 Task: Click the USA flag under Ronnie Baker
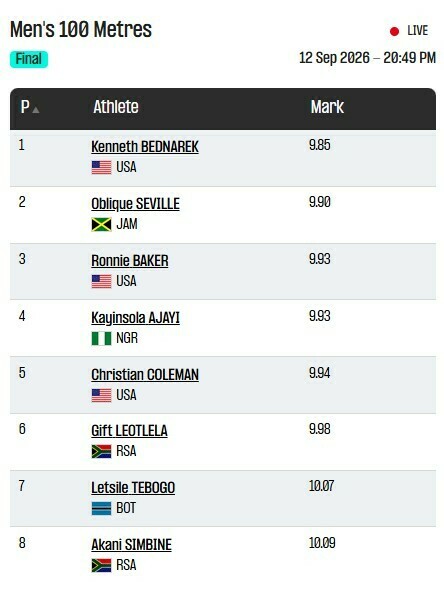click(101, 281)
